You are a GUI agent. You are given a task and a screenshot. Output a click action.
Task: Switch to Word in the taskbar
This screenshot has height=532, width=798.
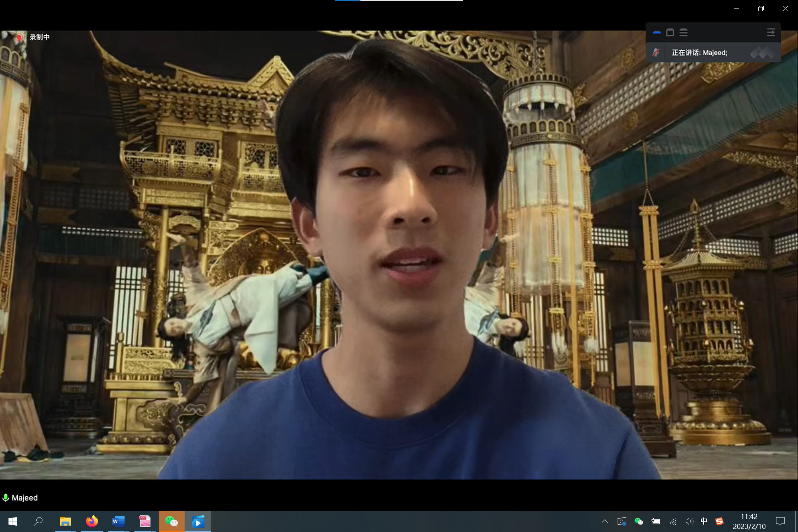pos(118,521)
